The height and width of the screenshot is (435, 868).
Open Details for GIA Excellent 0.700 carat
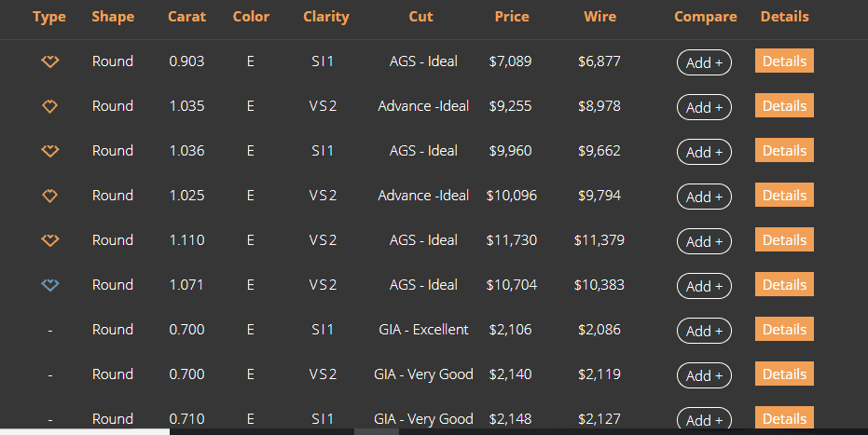pyautogui.click(x=784, y=330)
